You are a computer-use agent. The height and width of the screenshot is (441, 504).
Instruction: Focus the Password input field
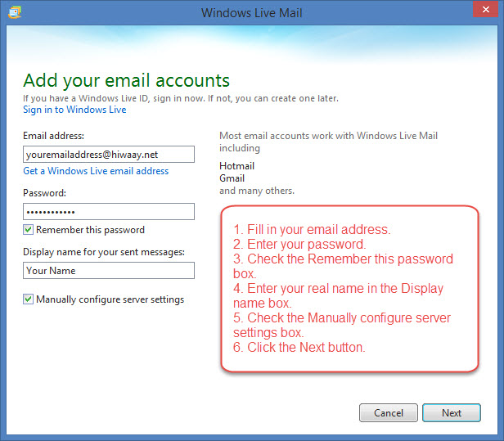109,211
